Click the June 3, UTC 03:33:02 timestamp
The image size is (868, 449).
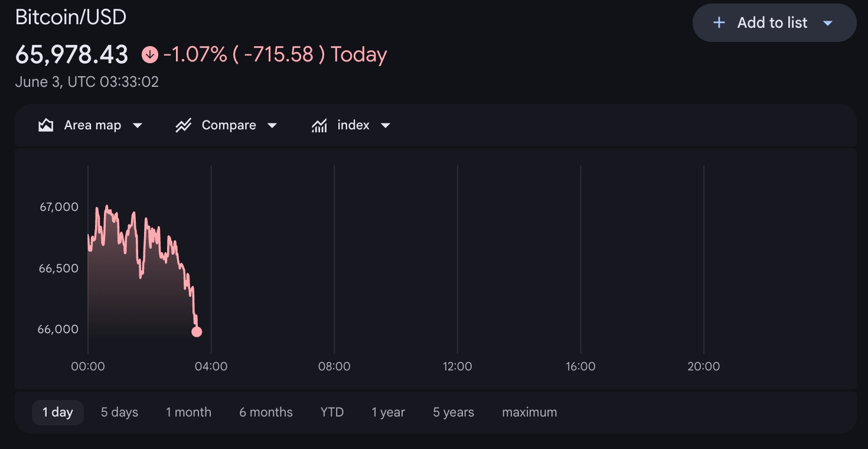pyautogui.click(x=87, y=82)
